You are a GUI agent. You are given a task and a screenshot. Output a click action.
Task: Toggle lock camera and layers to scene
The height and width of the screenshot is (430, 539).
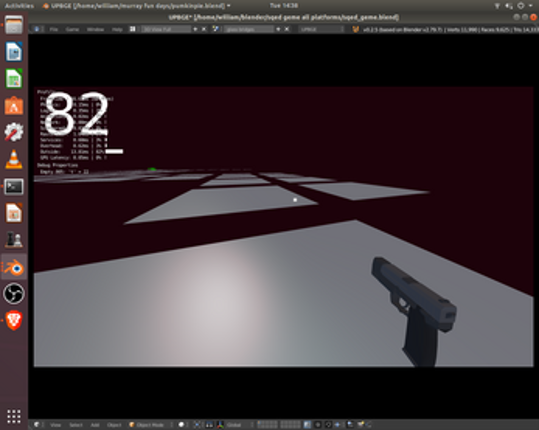click(x=307, y=425)
